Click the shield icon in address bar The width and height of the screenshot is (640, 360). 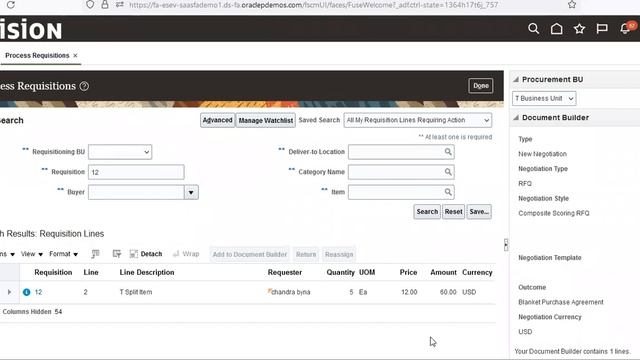90,4
